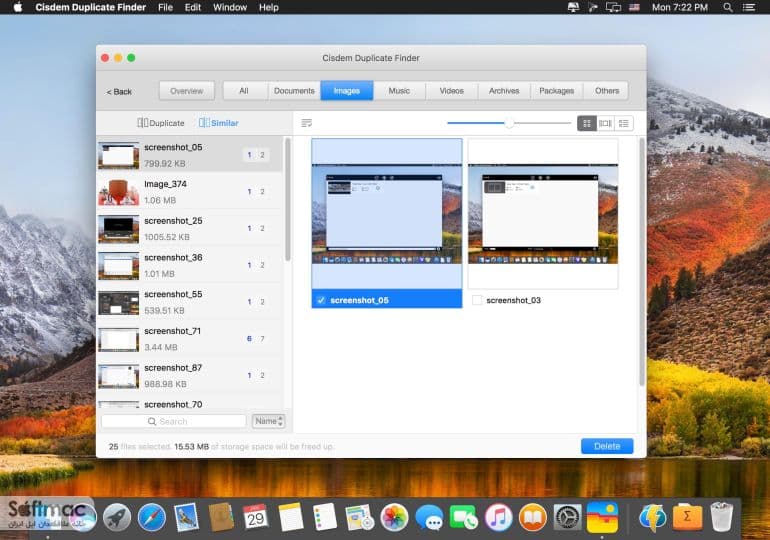Click the Overview button

pyautogui.click(x=187, y=91)
